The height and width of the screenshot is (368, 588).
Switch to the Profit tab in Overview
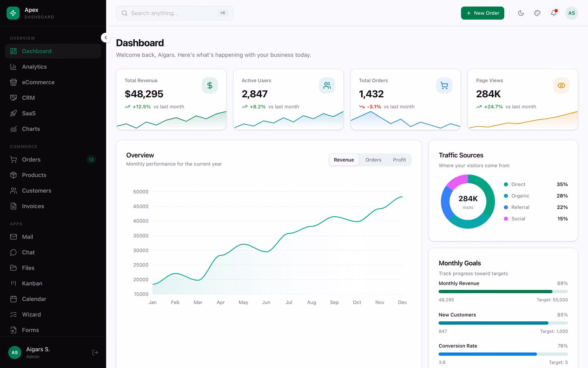pos(399,160)
